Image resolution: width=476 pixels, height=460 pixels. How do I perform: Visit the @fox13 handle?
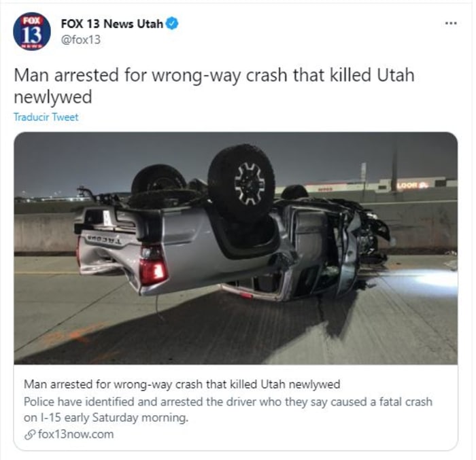click(81, 40)
